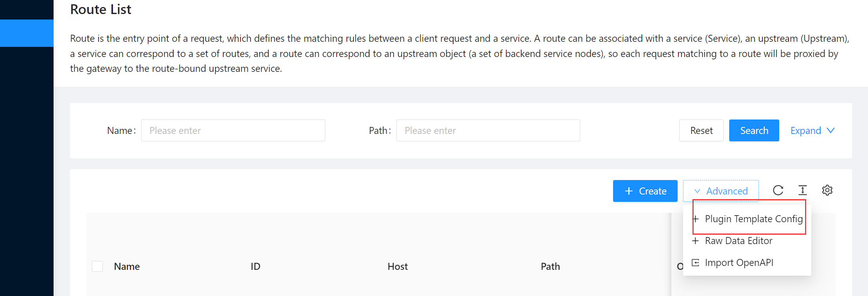Click the plus icon beside Plugin Template Config
Viewport: 868px width, 296px height.
[x=696, y=219]
